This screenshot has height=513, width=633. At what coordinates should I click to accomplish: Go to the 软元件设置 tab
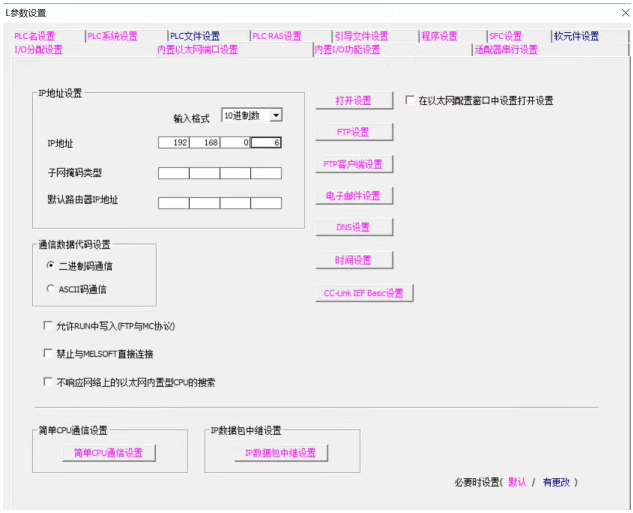(x=577, y=36)
